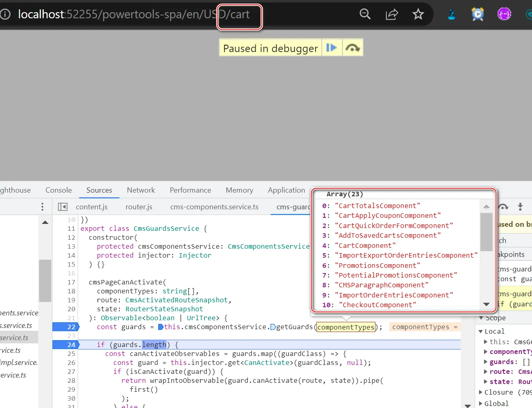
Task: Toggle the file navigator sidebar icon
Action: click(63, 207)
